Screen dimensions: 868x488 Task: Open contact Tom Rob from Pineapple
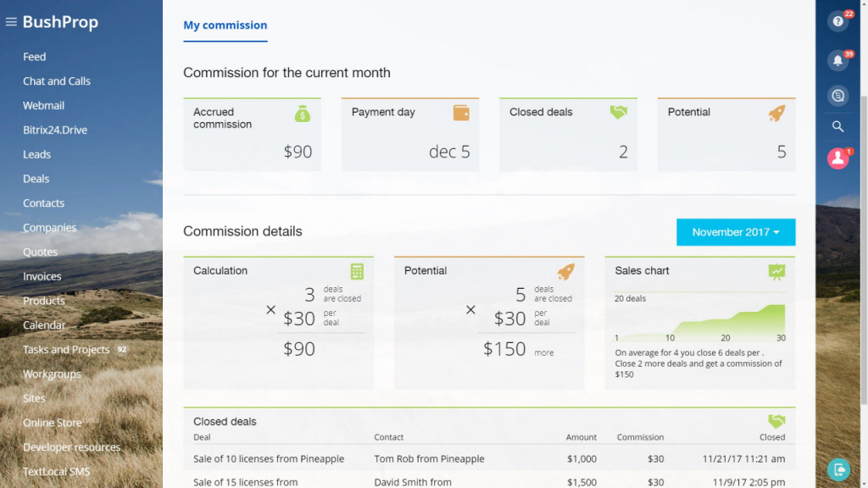(429, 459)
